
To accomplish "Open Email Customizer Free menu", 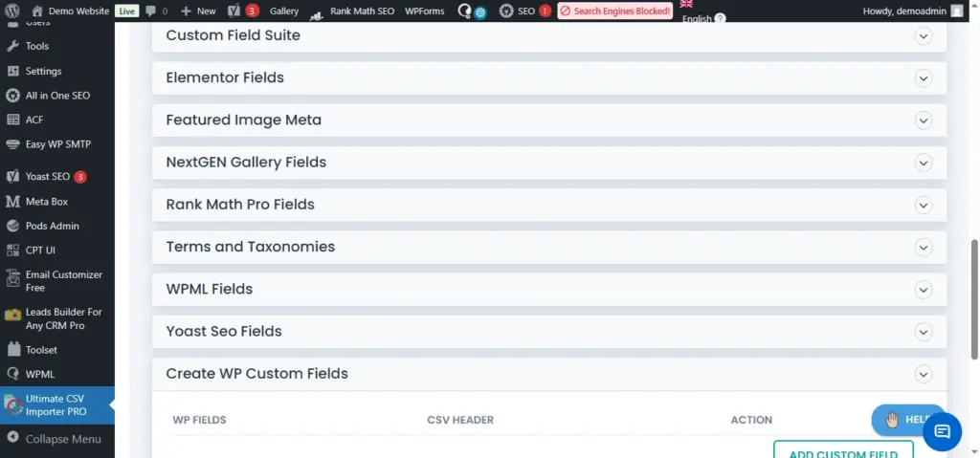I will coord(57,281).
